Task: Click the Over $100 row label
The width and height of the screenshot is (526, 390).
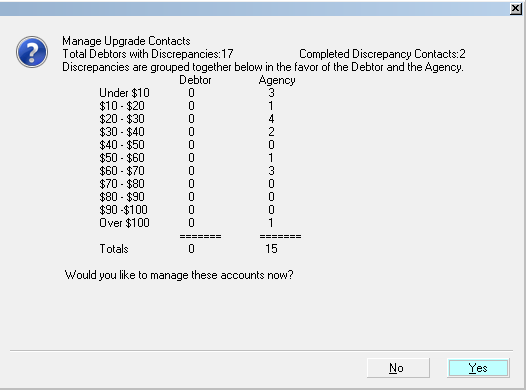Action: point(124,223)
